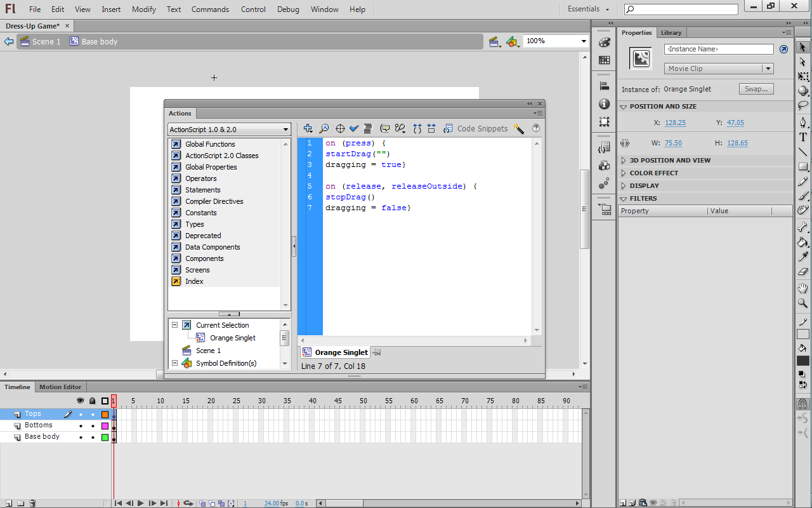Image resolution: width=812 pixels, height=508 pixels.
Task: Click the Check Syntax checkmark icon
Action: 354,129
